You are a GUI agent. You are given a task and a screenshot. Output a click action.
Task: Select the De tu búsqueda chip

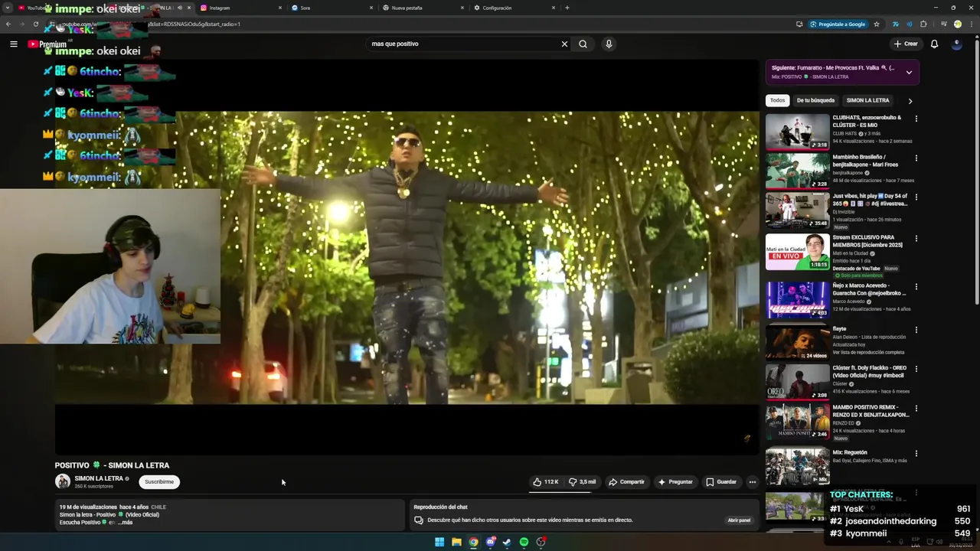point(815,100)
